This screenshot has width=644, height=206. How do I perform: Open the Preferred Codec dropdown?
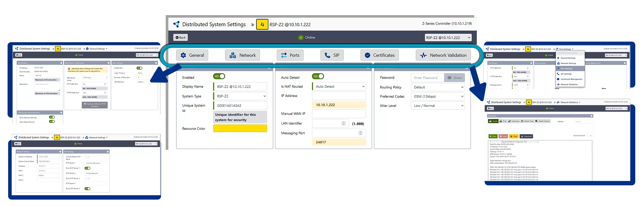(x=438, y=96)
